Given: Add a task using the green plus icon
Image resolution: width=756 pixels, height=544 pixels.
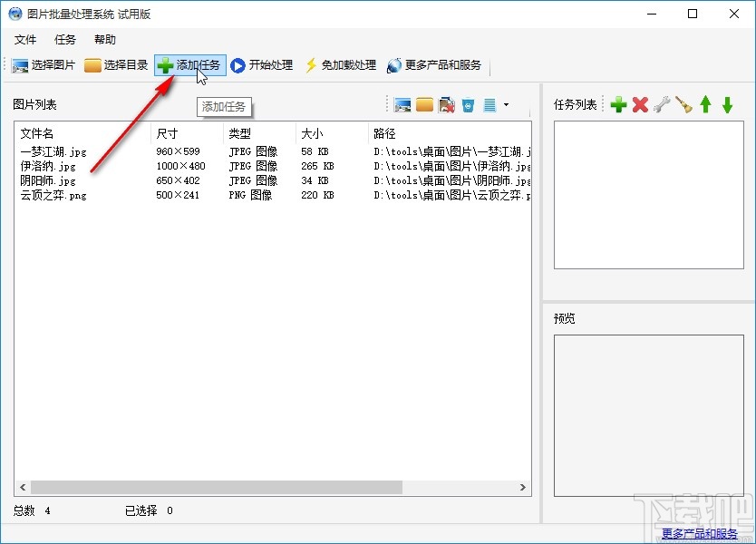Looking at the screenshot, I should (618, 104).
